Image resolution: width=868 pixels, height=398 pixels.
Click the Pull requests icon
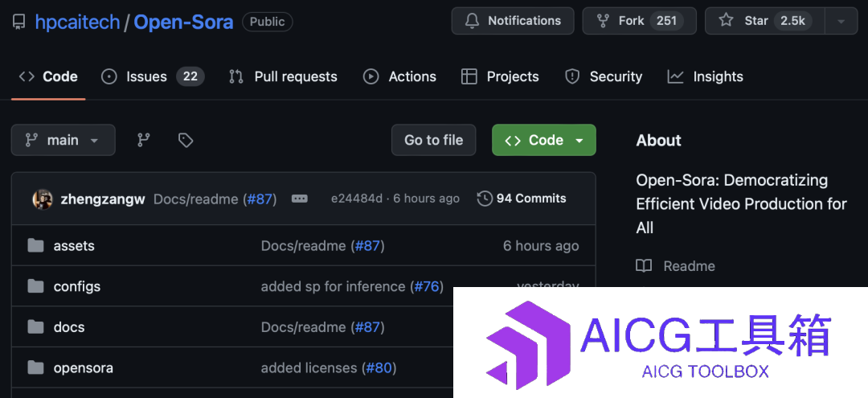pos(236,76)
